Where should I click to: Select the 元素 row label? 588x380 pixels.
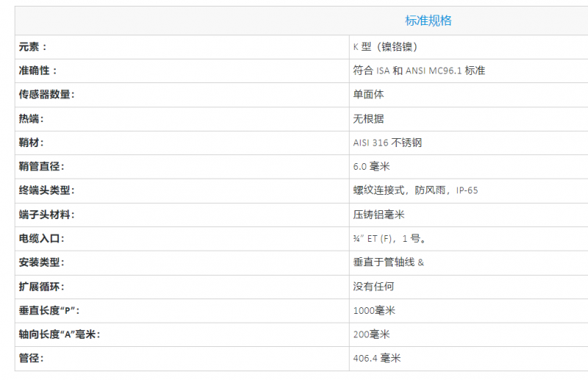tap(33, 47)
